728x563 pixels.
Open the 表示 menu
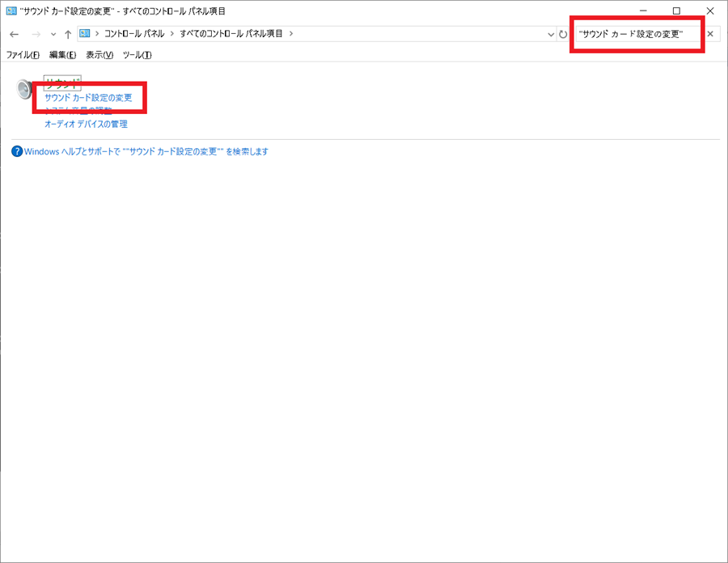point(99,55)
